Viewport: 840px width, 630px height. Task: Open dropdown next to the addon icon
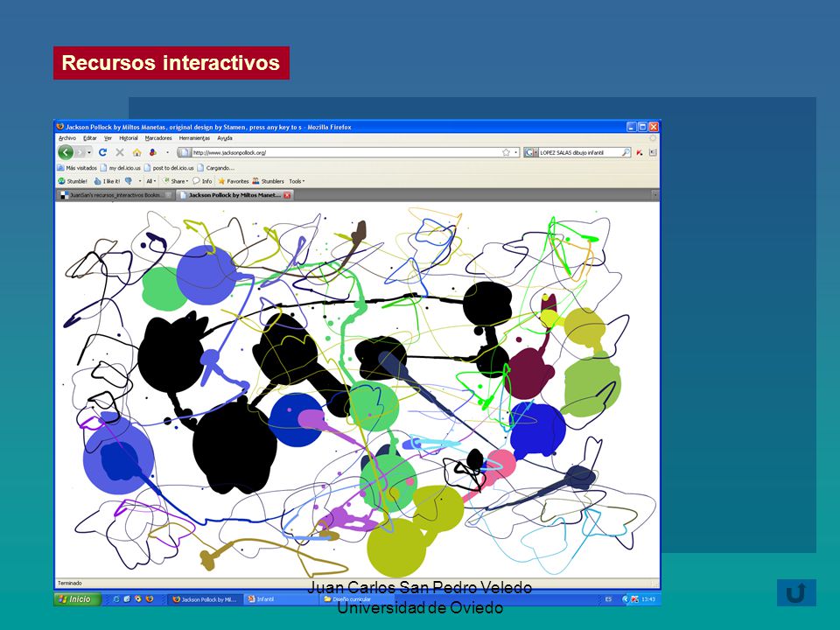click(167, 152)
